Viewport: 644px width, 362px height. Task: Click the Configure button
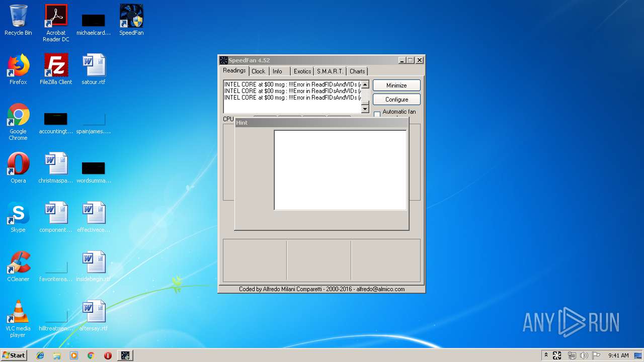pos(396,100)
